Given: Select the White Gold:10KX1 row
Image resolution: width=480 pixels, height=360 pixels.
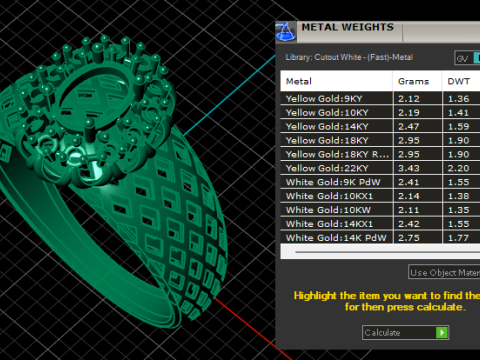Looking at the screenshot, I should pyautogui.click(x=380, y=196).
